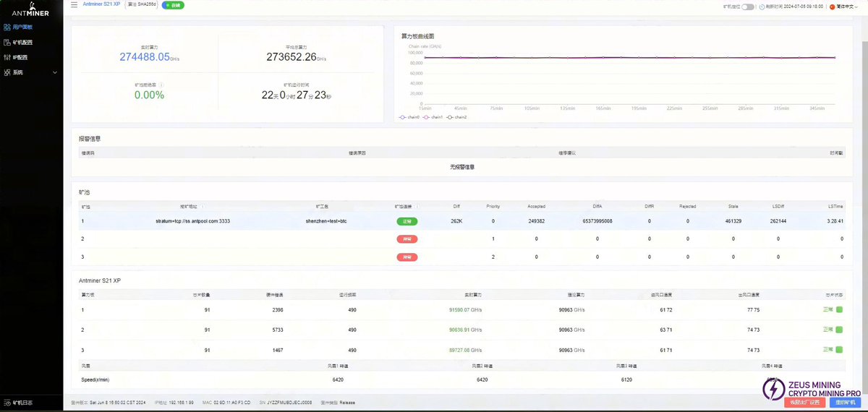Toggle chain0 legend in hashrate chart
868x412 pixels.
(409, 117)
